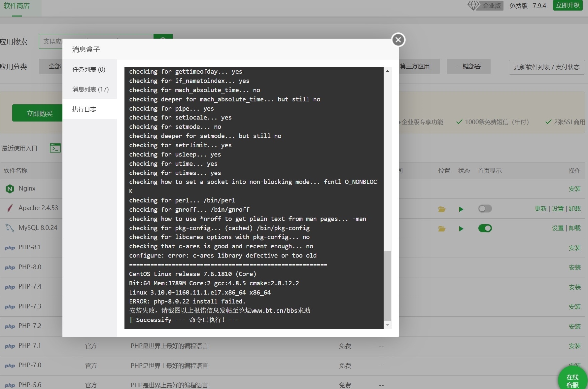Click the log scrollbar thumb
Image resolution: width=588 pixels, height=389 pixels.
[x=388, y=286]
